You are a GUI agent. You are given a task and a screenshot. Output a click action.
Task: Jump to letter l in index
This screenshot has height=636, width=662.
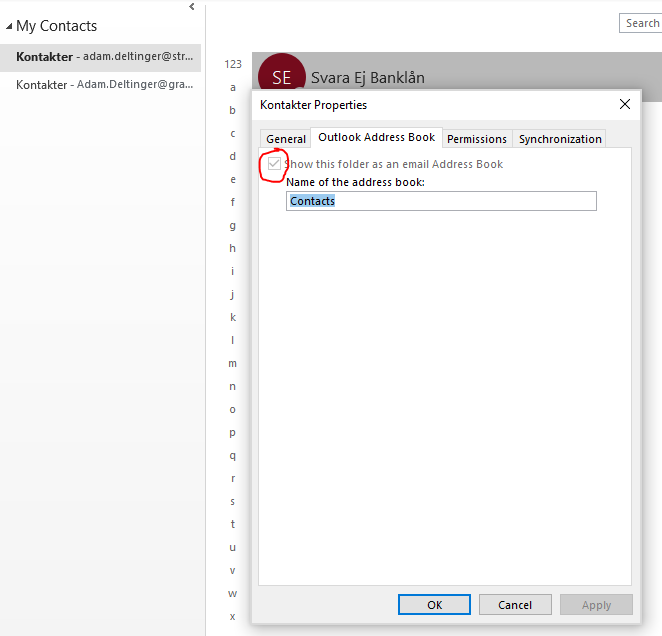pyautogui.click(x=233, y=340)
